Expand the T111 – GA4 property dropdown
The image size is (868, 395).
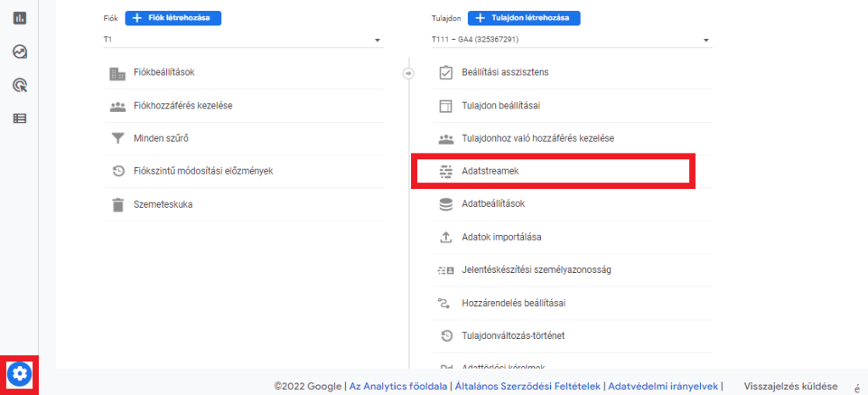click(x=705, y=40)
